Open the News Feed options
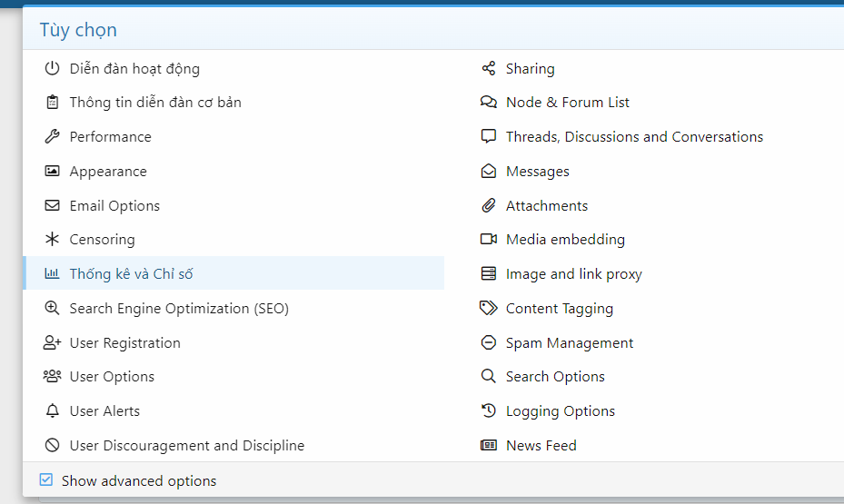The height and width of the screenshot is (504, 844). pos(541,446)
